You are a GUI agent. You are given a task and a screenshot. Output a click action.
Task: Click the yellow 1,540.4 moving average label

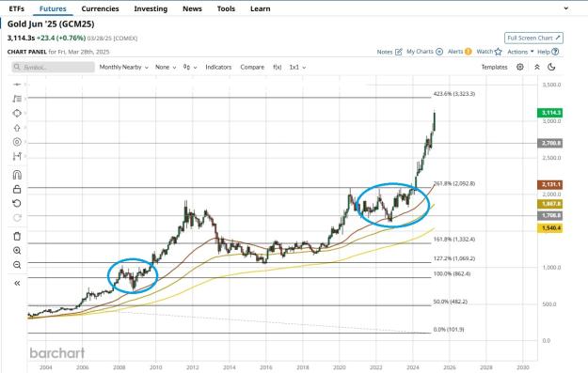[x=549, y=228]
